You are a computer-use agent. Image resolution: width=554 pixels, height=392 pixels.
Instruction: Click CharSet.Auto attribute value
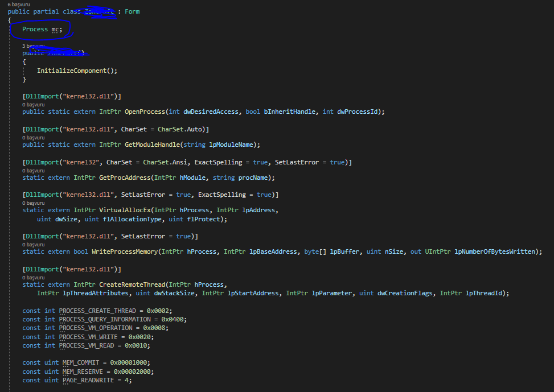pos(179,129)
